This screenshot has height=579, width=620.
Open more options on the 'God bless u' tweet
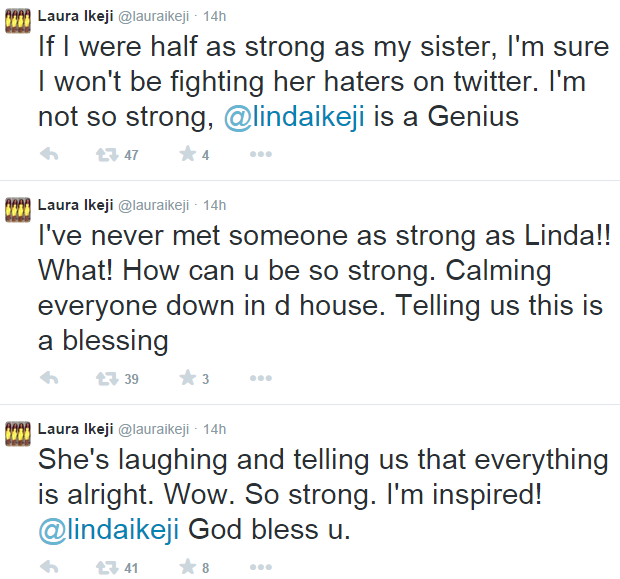click(x=260, y=569)
